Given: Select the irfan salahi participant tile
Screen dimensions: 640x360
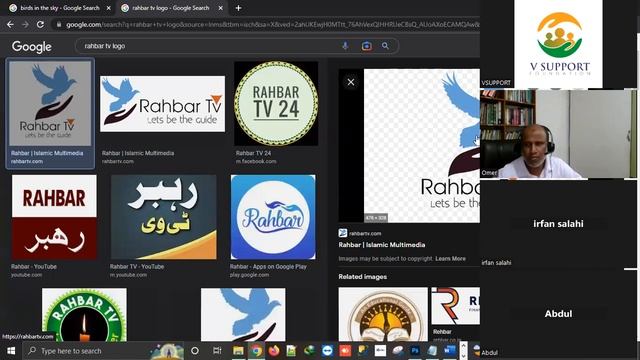Looking at the screenshot, I should pyautogui.click(x=558, y=224).
